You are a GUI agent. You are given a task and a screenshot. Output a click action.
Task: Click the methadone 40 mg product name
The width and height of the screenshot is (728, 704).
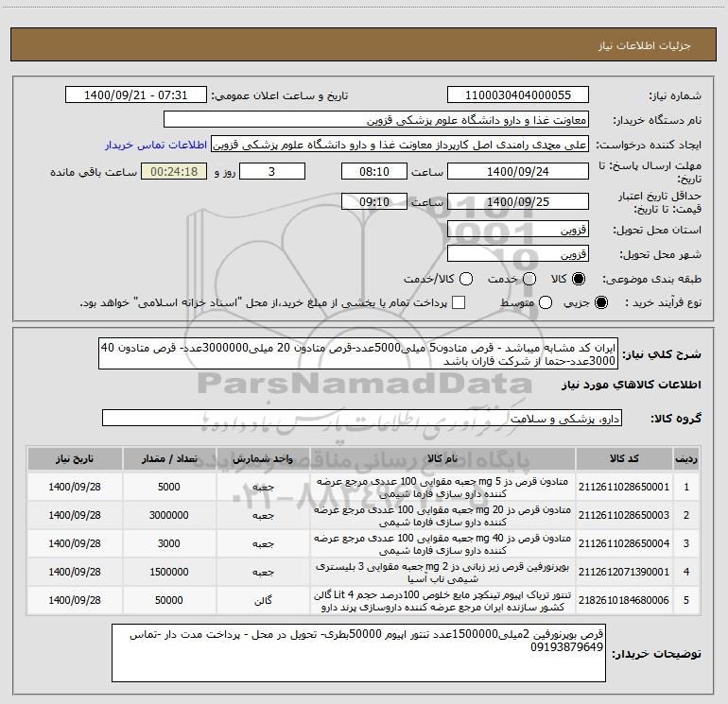point(442,544)
